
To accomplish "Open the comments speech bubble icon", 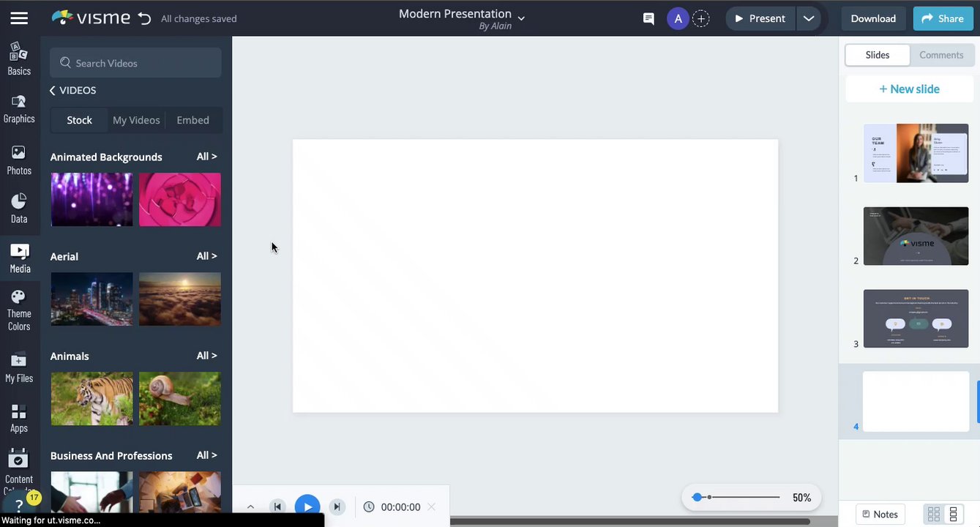I will tap(648, 18).
